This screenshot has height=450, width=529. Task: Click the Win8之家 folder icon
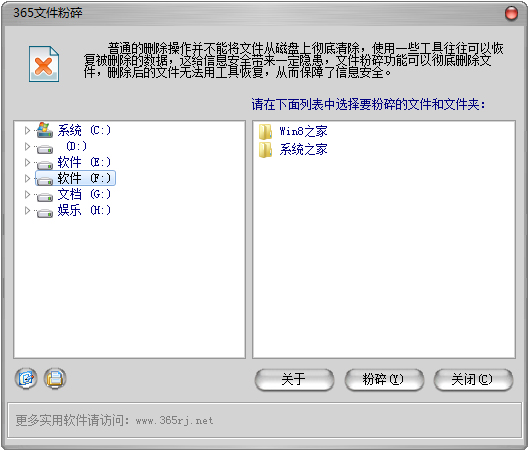266,132
